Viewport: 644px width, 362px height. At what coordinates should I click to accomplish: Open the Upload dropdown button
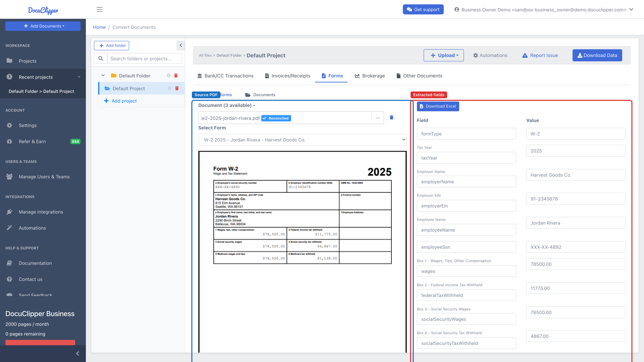coord(443,55)
